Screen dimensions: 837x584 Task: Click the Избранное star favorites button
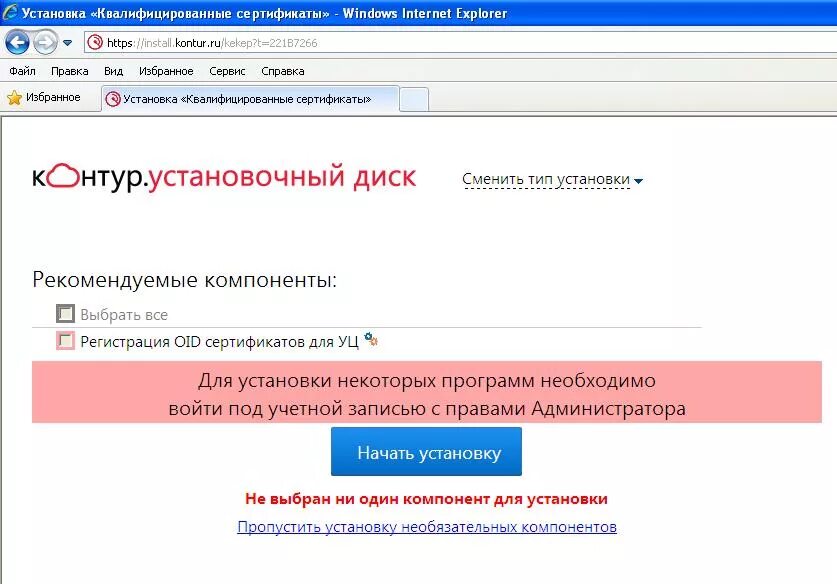coord(44,97)
